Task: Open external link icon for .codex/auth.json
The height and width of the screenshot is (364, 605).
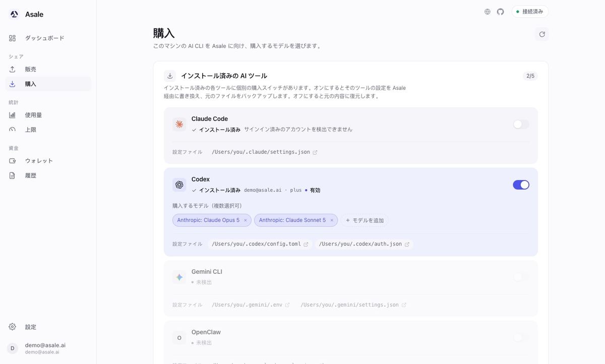Action: (407, 244)
